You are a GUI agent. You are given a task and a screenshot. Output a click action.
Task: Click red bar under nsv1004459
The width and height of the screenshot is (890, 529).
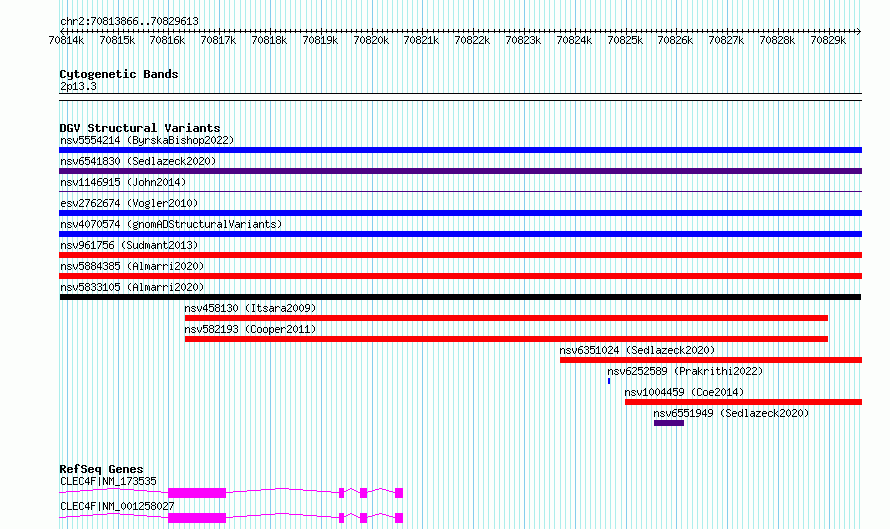(x=744, y=402)
